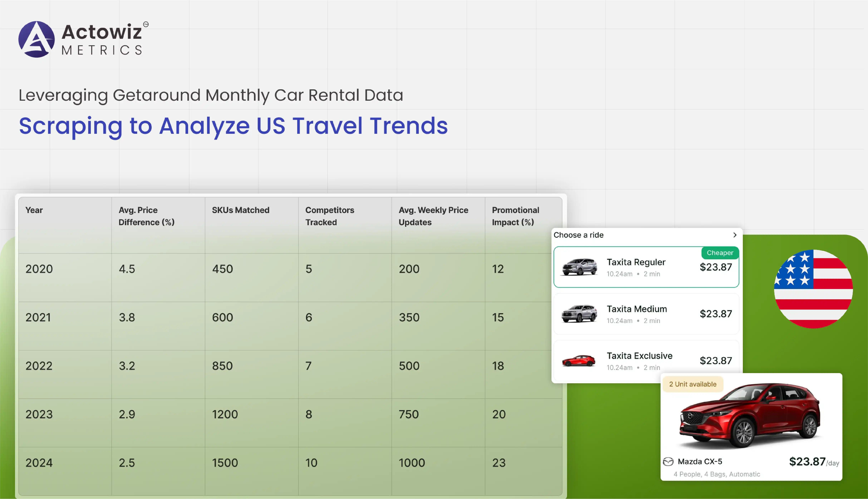Screen dimensions: 868x499
Task: Click the registered trademark symbol by Actowiz
Action: point(146,24)
